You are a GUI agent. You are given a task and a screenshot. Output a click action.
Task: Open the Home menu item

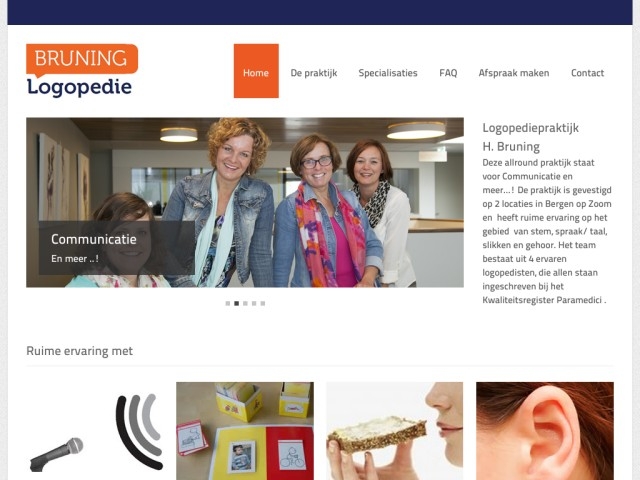pos(256,71)
